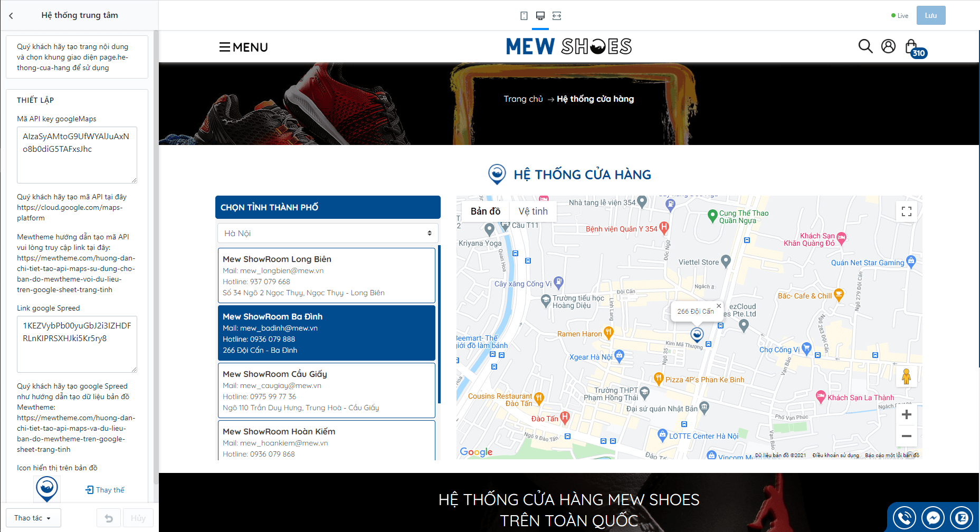Screen dimensions: 980x532
Task: Click the settings panel scrollbar
Action: (156, 256)
